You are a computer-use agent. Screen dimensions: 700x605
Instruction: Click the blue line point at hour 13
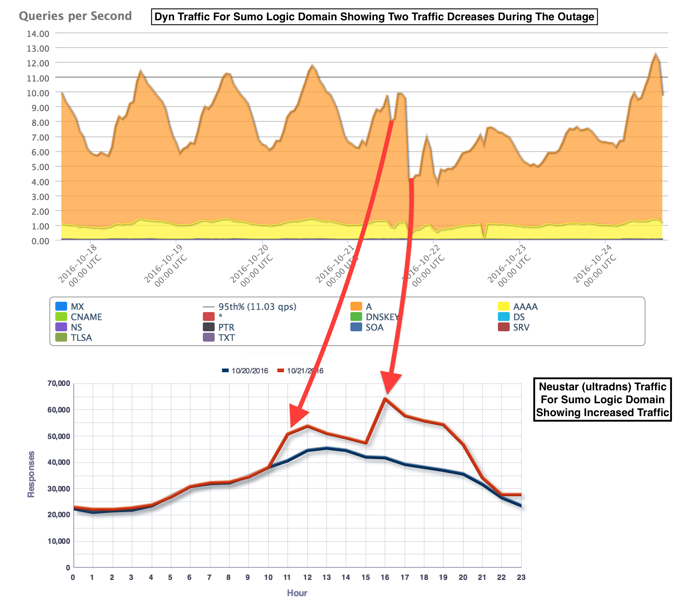point(326,448)
